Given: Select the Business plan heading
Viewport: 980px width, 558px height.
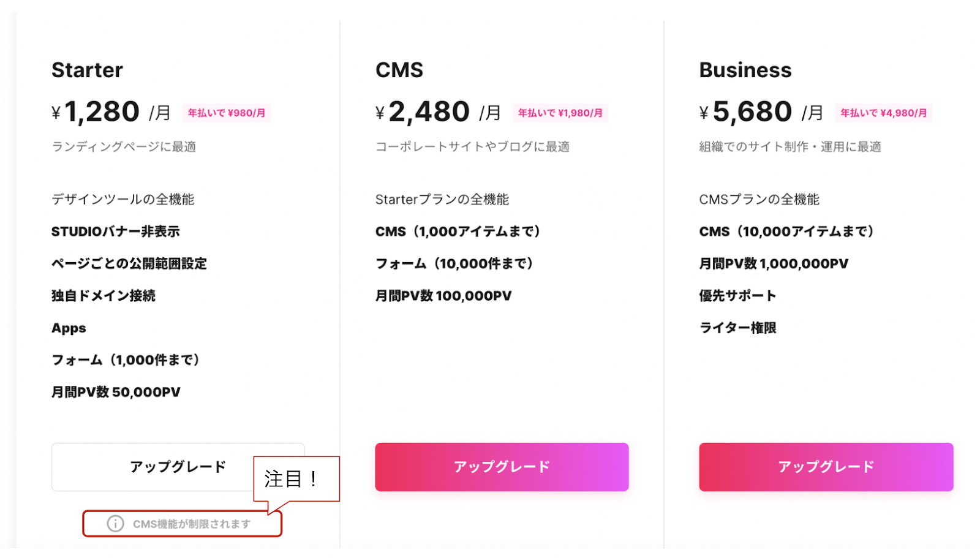Looking at the screenshot, I should click(x=745, y=70).
